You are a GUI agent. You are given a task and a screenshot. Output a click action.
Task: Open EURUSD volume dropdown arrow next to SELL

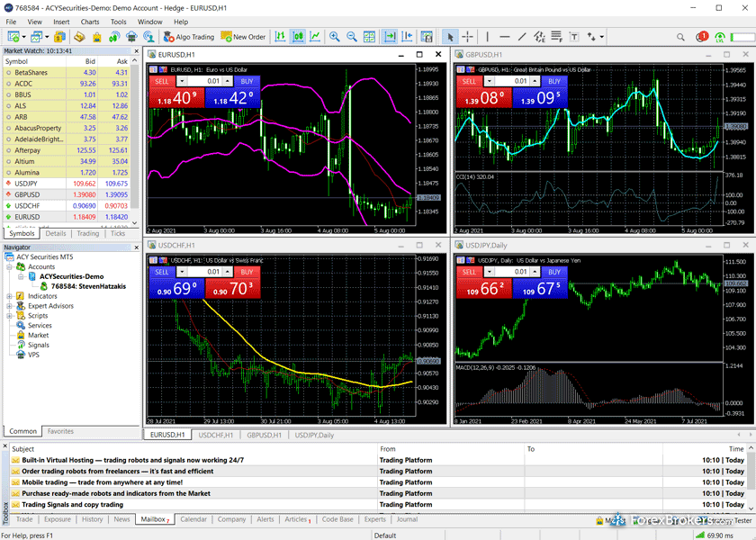182,81
